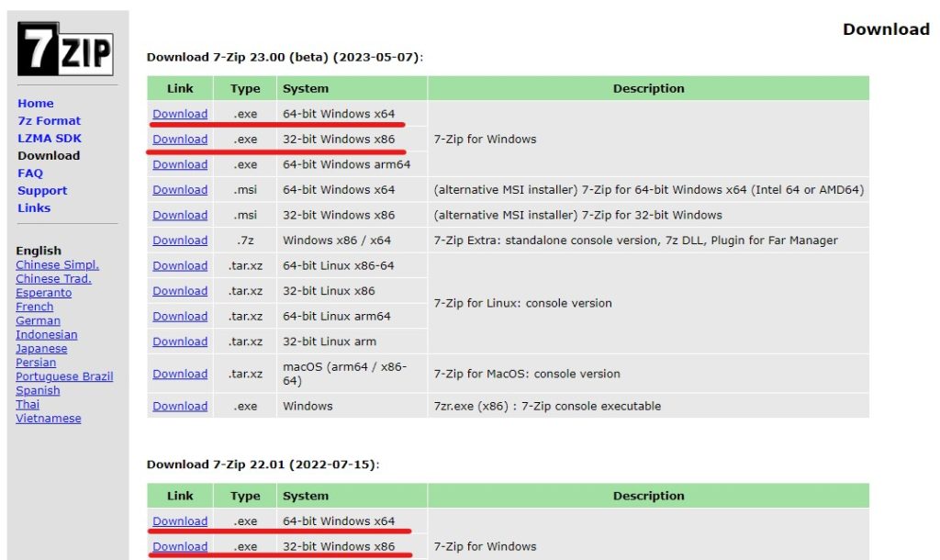Download the 7zr.exe console executable
940x560 pixels.
pos(180,406)
